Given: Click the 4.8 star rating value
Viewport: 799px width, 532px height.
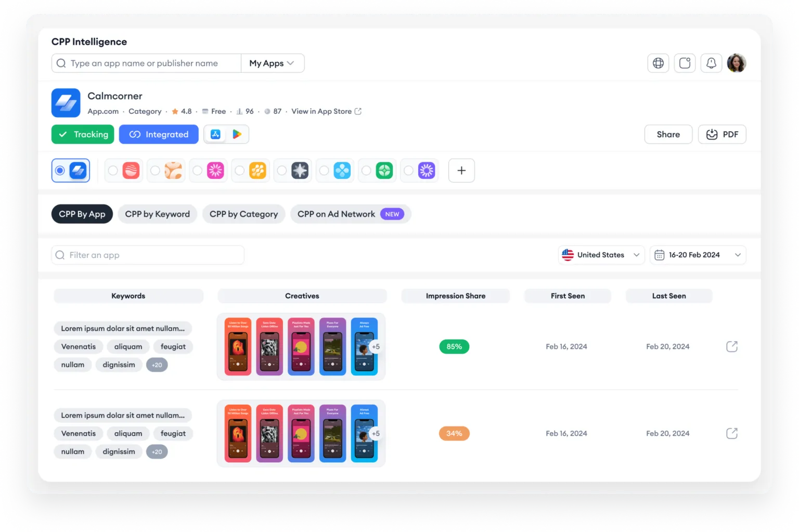Looking at the screenshot, I should pos(186,111).
